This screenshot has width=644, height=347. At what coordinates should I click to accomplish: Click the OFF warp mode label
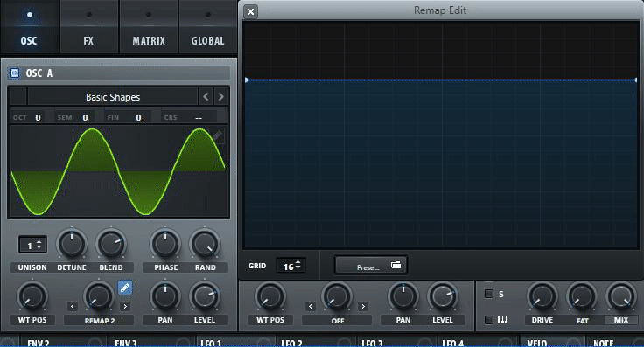pos(337,320)
